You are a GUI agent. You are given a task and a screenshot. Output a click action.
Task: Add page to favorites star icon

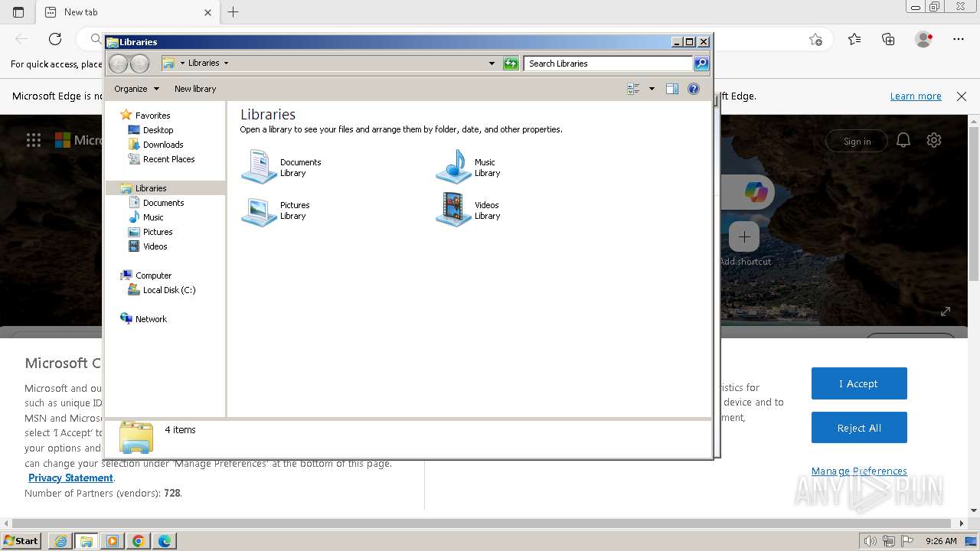click(816, 39)
